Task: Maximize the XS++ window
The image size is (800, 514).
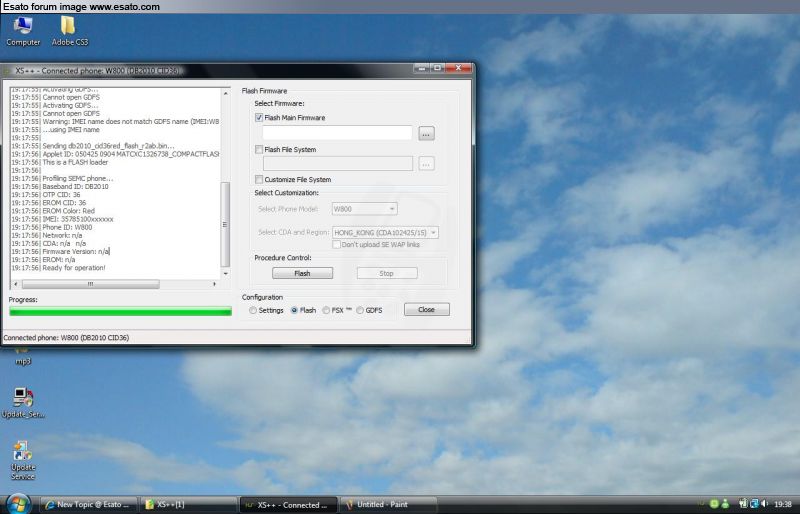Action: click(437, 68)
